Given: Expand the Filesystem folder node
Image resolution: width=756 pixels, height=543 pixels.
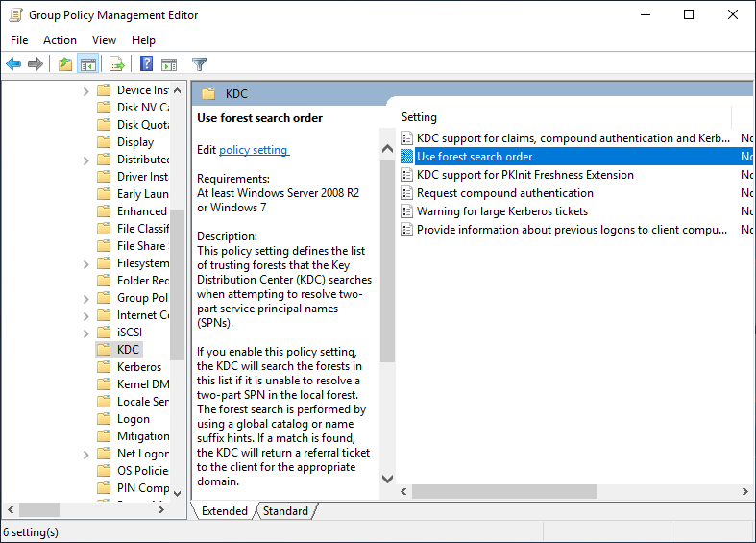Looking at the screenshot, I should (86, 263).
